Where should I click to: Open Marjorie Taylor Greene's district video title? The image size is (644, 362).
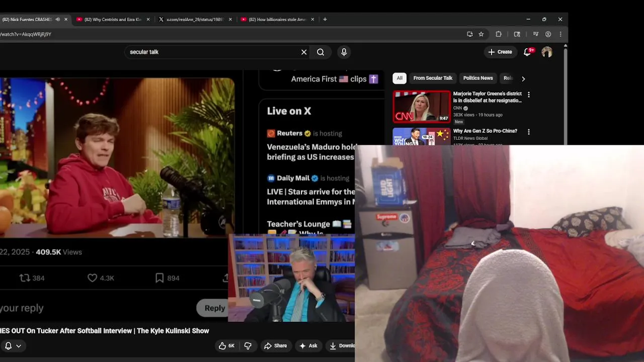click(488, 97)
